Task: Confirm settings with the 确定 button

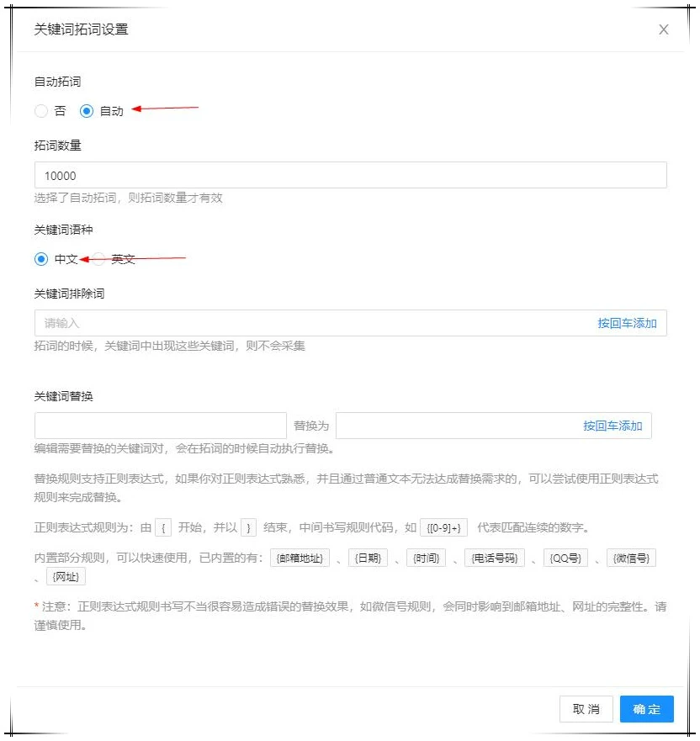Action: (646, 709)
